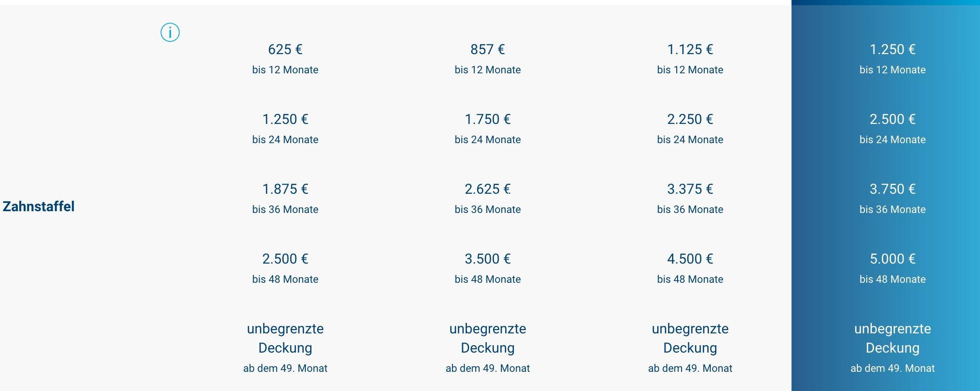Select the 1.875 € amount
980x391 pixels.
285,189
